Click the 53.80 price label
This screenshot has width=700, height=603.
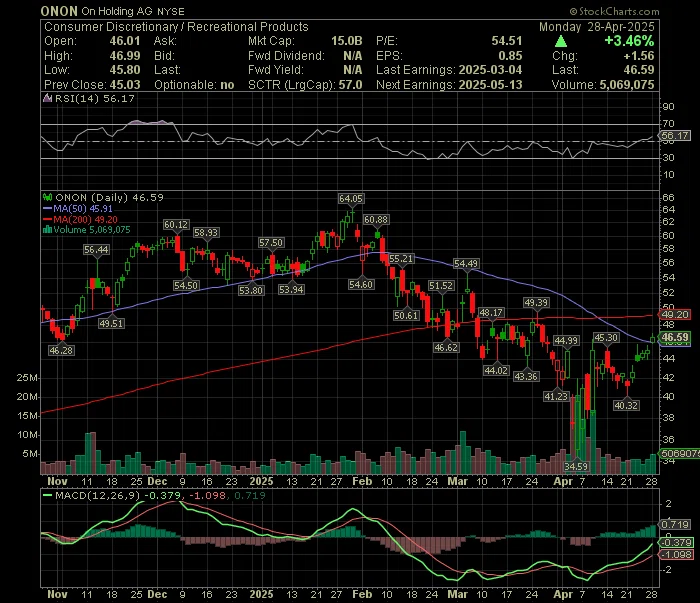251,290
